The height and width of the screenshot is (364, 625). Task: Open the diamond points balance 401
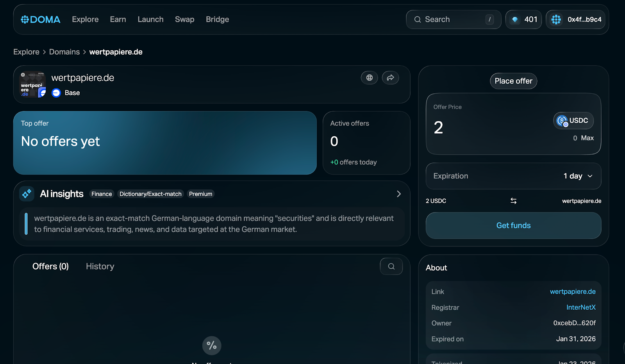pos(523,20)
